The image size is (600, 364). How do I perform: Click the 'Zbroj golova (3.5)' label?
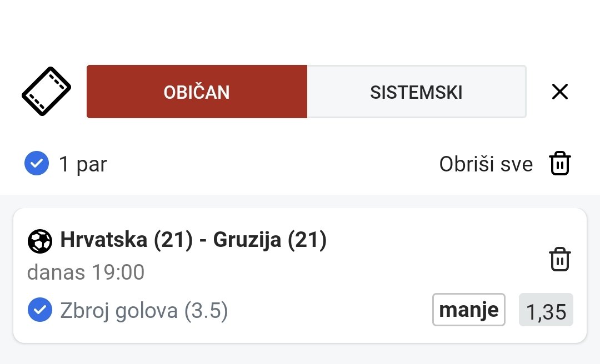tap(144, 310)
